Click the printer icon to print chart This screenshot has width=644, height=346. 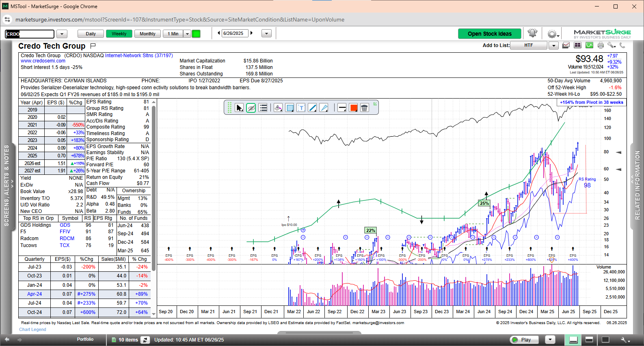point(601,45)
